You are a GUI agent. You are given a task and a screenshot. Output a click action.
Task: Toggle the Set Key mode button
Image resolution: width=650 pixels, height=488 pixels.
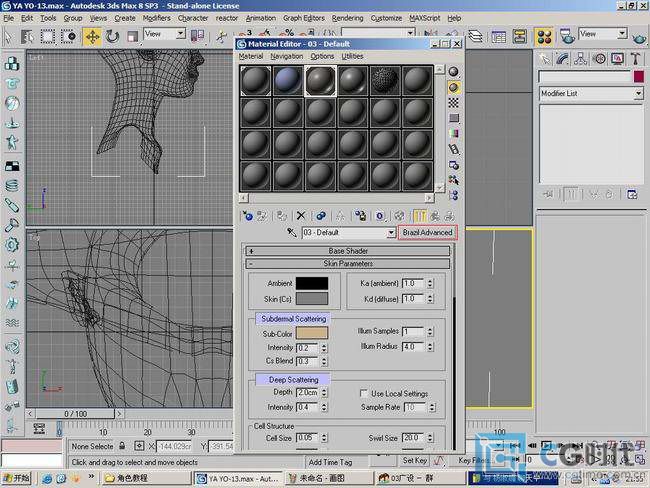(x=415, y=460)
